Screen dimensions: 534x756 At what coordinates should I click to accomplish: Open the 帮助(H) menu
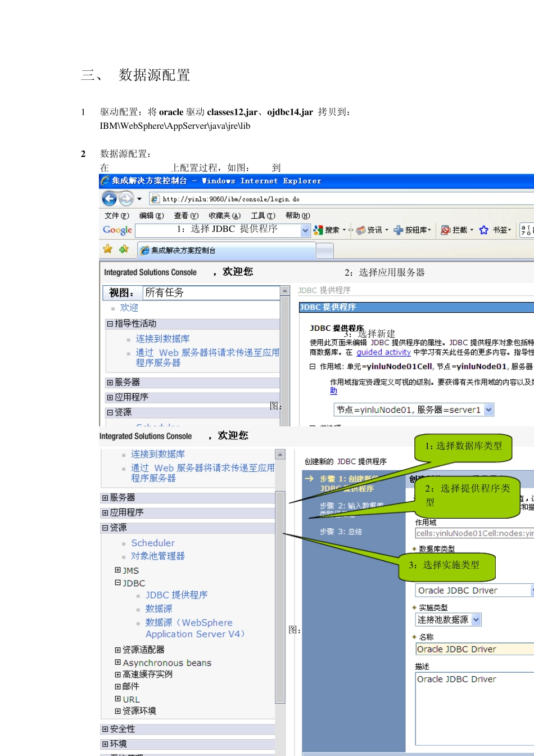pos(297,215)
